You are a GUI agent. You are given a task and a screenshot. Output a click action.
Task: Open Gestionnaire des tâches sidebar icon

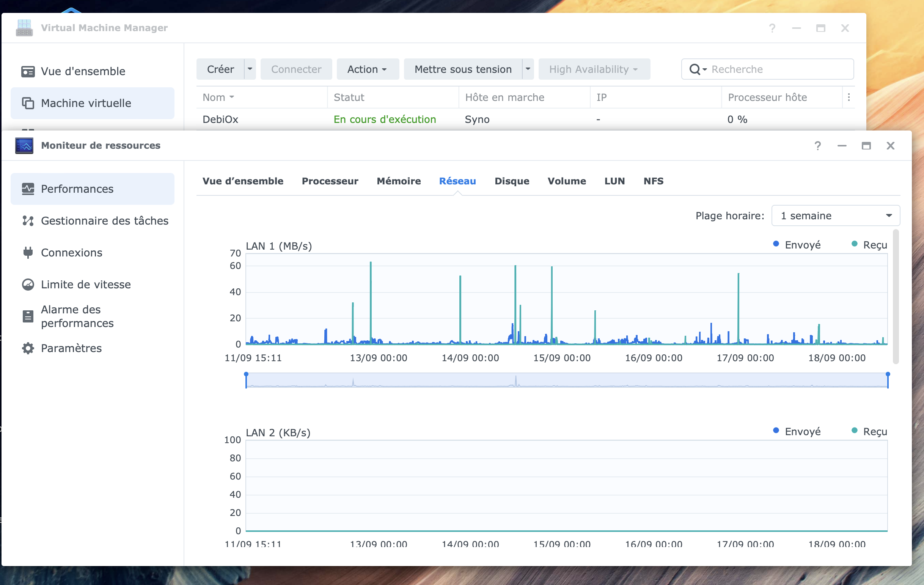coord(28,221)
